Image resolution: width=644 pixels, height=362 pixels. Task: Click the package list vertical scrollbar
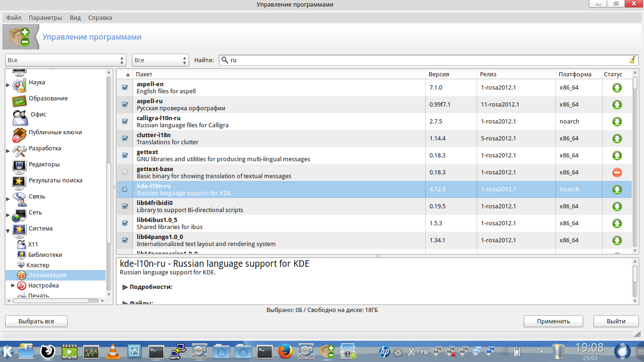[x=635, y=162]
